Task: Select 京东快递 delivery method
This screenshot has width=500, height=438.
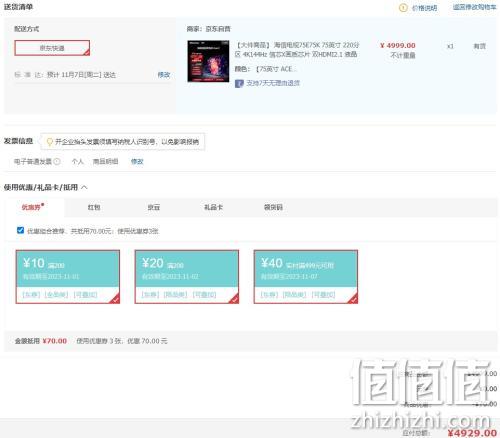Action: 52,48
